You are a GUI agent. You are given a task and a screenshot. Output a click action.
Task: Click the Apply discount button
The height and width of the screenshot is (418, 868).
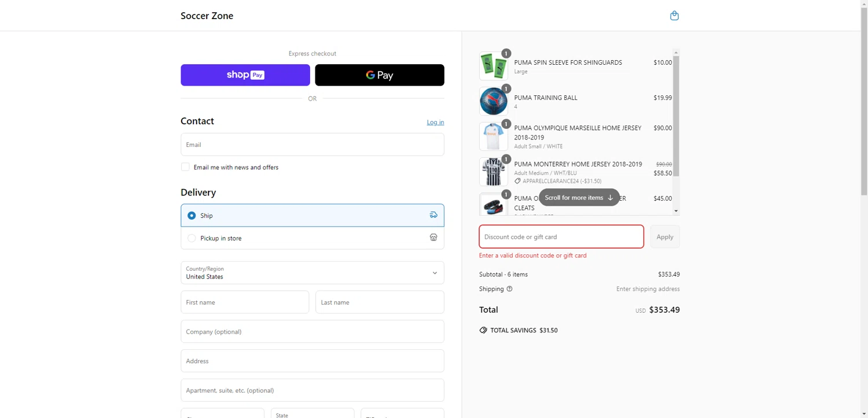665,237
